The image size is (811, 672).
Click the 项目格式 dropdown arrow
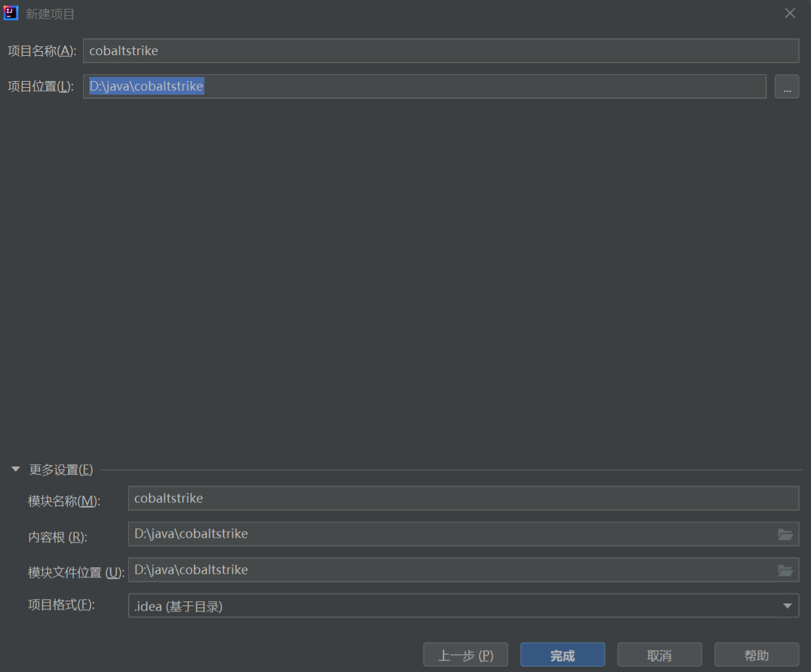point(787,605)
